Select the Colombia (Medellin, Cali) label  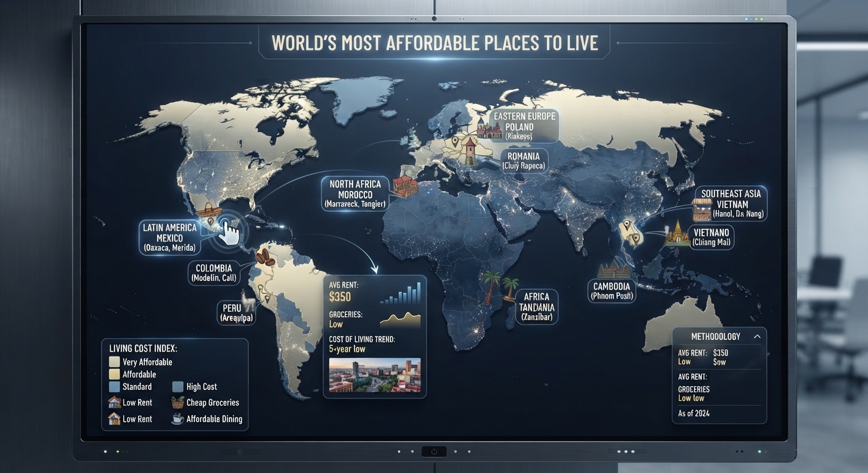tap(213, 273)
